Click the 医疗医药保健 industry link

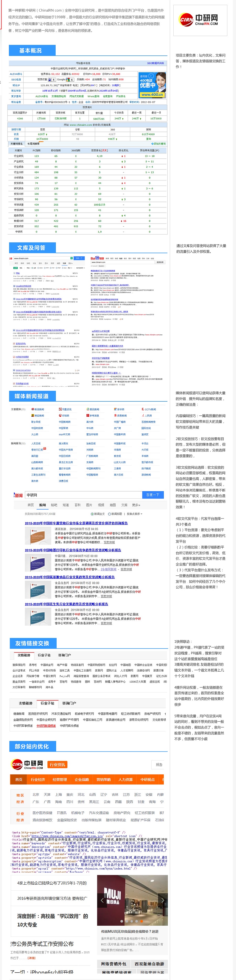[42, 813]
